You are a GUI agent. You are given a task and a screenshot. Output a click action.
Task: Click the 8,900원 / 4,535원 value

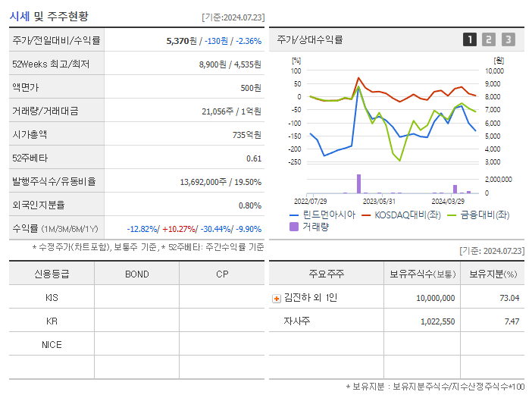pos(230,64)
